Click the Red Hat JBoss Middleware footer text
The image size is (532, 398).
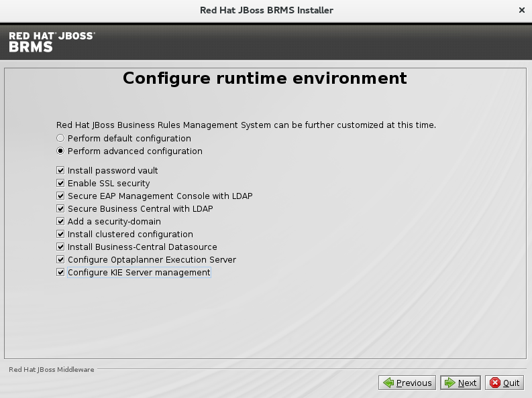pyautogui.click(x=52, y=370)
